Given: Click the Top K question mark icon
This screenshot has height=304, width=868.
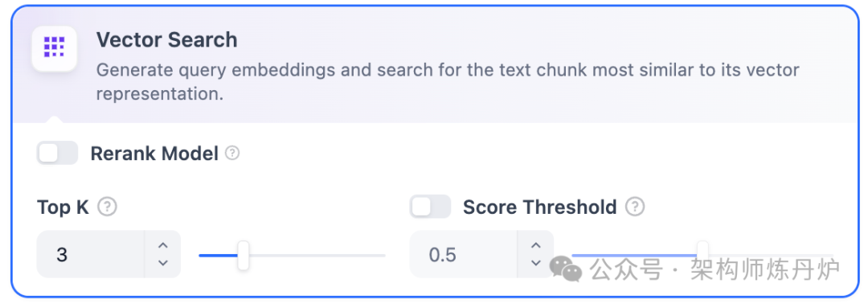Looking at the screenshot, I should point(108,207).
